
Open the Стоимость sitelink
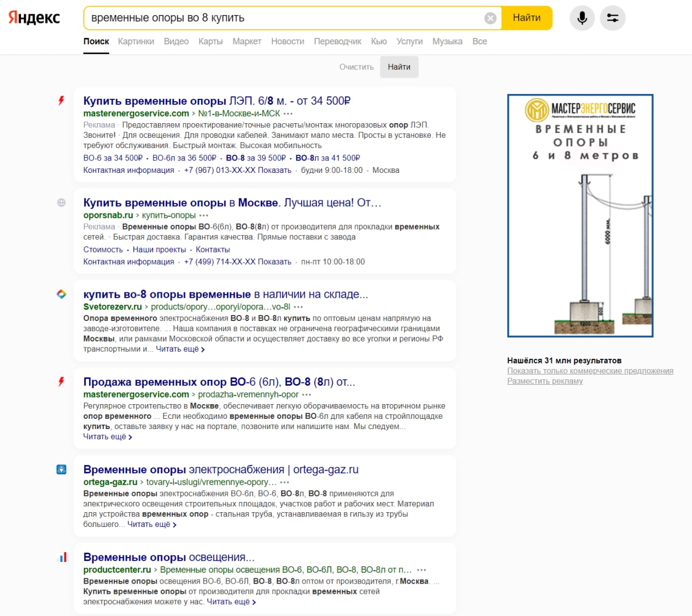click(103, 250)
